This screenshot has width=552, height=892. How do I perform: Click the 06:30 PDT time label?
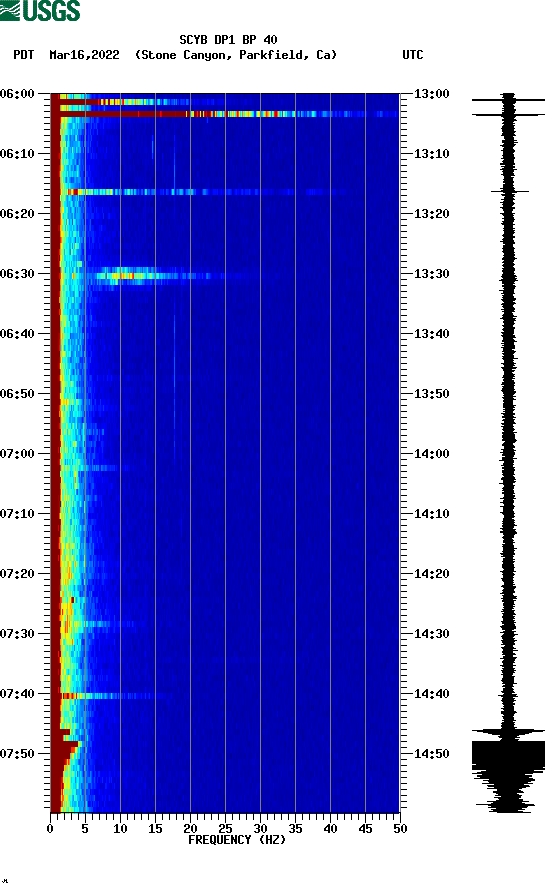click(x=17, y=274)
